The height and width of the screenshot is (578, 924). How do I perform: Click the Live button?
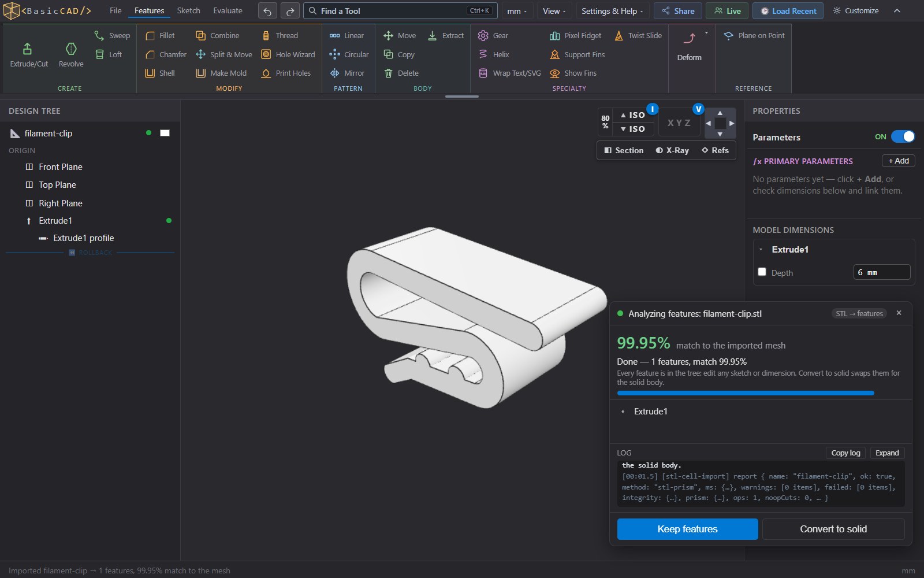[x=727, y=11]
